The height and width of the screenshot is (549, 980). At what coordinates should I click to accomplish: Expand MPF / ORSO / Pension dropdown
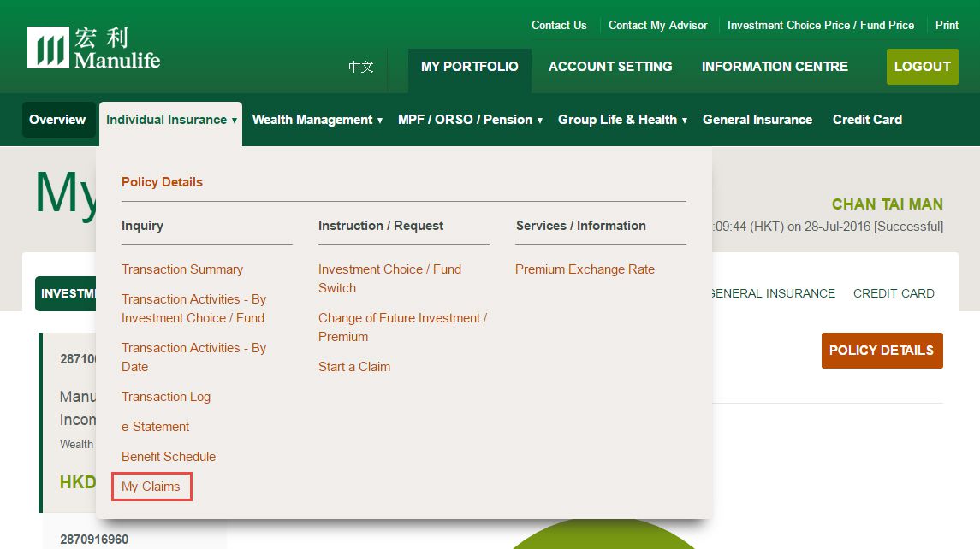[x=470, y=120]
